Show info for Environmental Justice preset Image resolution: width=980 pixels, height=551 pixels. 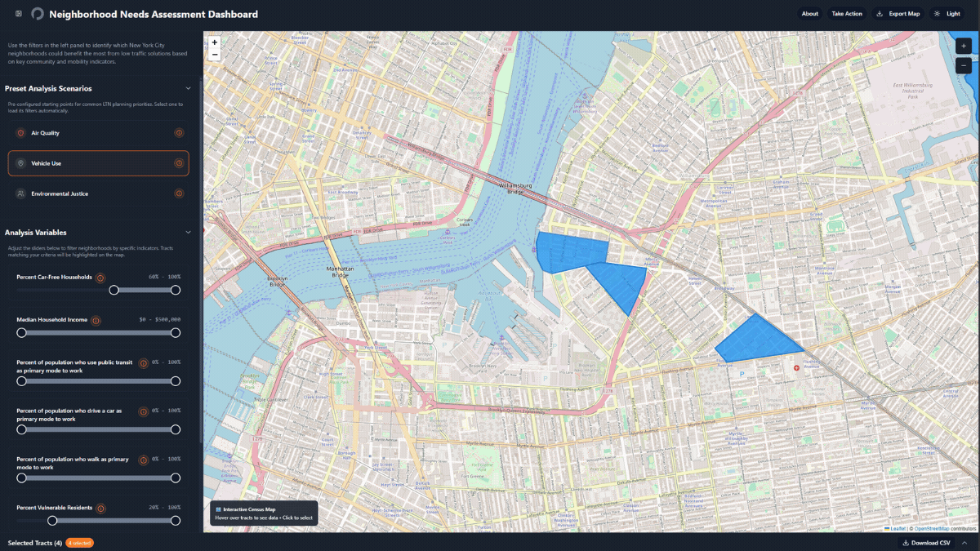pyautogui.click(x=179, y=193)
